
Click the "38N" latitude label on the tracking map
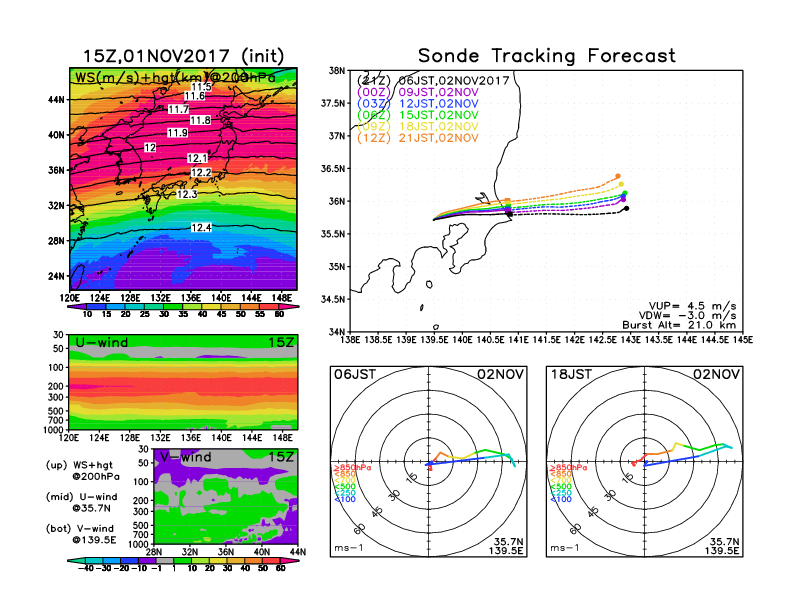(x=336, y=71)
